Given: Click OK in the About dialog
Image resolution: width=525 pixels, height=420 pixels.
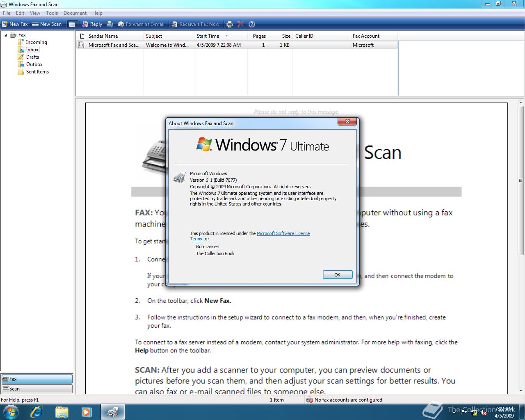Looking at the screenshot, I should click(338, 275).
